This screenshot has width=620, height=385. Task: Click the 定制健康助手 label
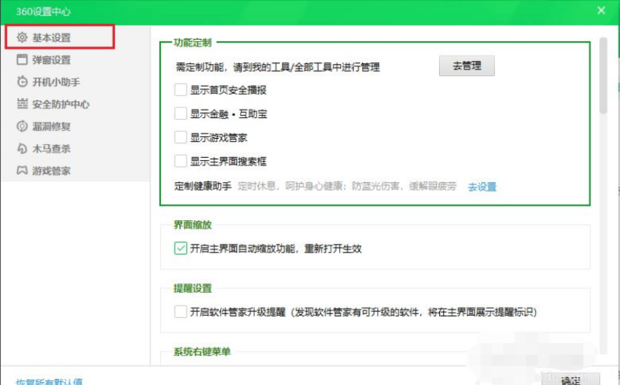(203, 186)
